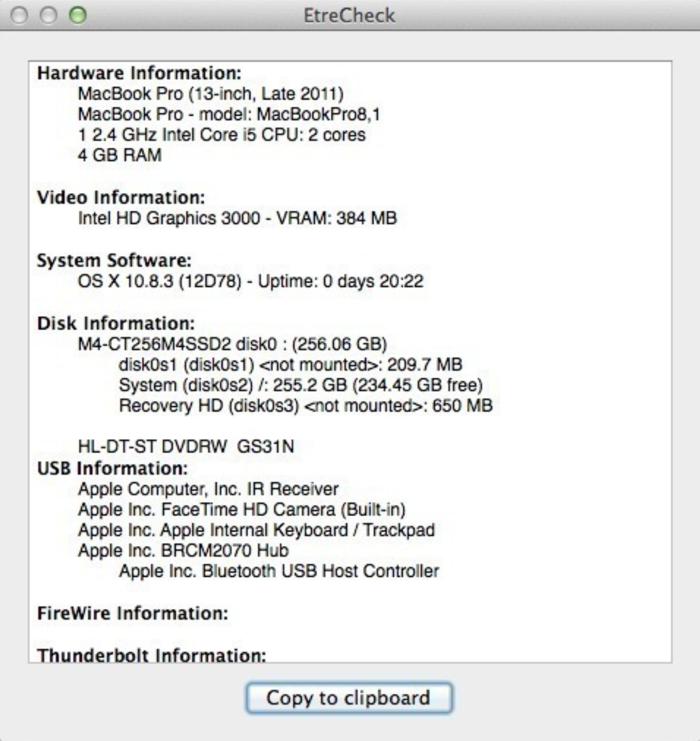Click the Recovery HD disk0s3 line
The image size is (700, 741).
306,406
